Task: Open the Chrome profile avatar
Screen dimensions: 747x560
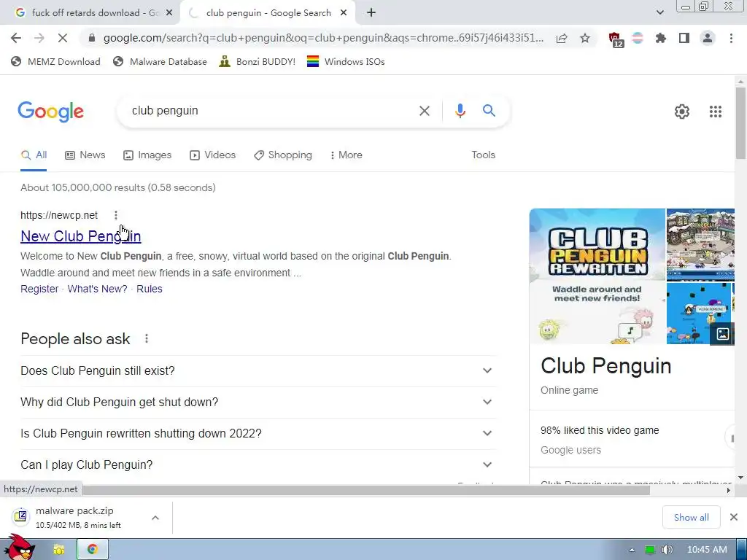Action: 708,38
